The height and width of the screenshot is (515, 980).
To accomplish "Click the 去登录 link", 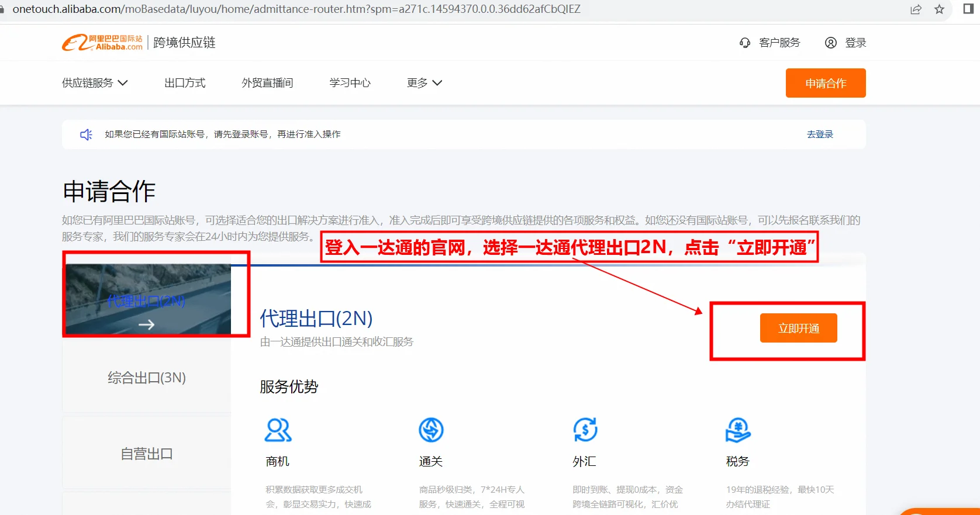I will (820, 134).
